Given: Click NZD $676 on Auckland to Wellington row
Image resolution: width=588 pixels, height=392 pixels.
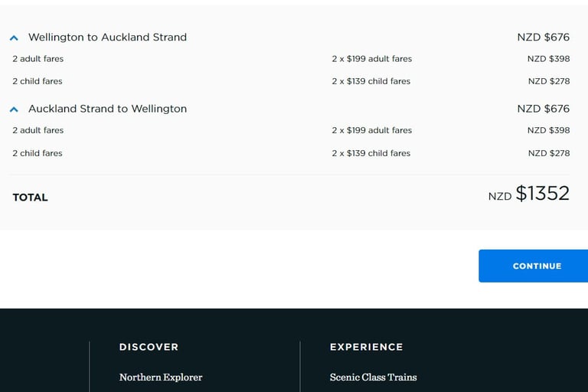Looking at the screenshot, I should (544, 109).
